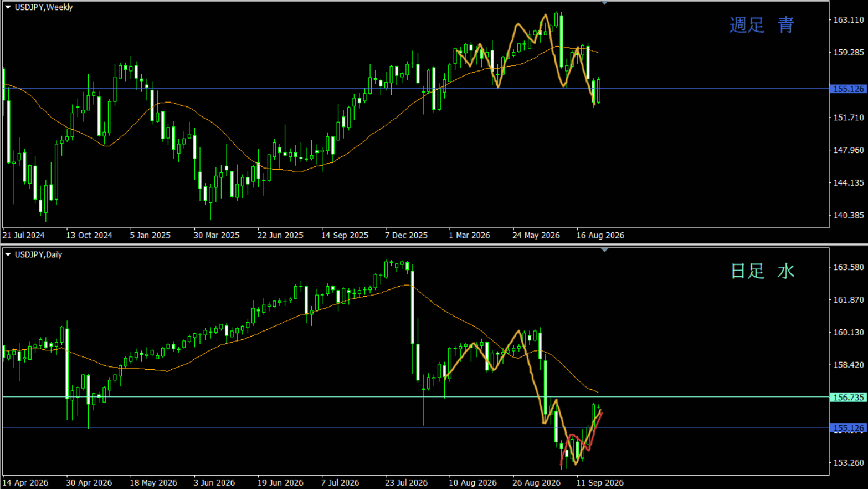Select the 156.735 green price label on the daily chart

pos(848,398)
